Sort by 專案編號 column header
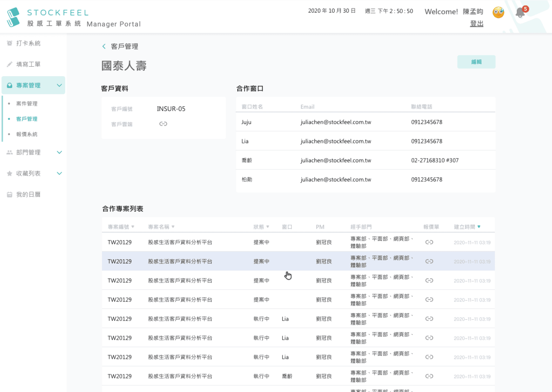 [121, 227]
